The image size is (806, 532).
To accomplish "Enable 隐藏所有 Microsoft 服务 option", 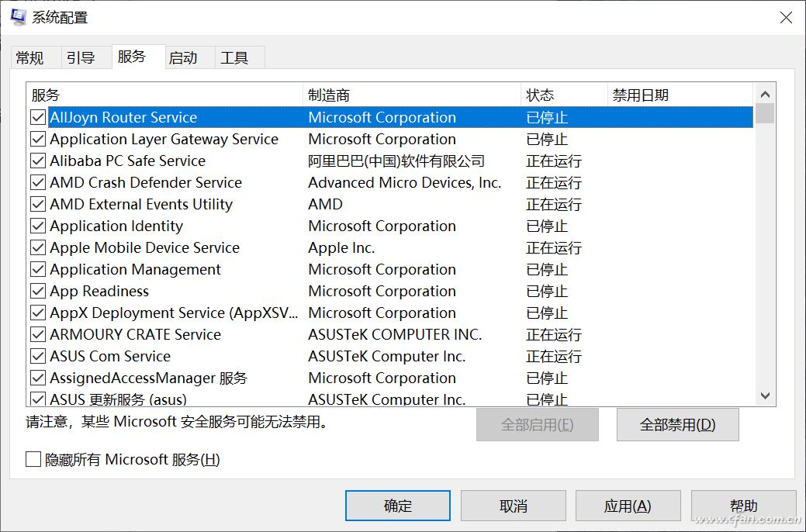I will [x=33, y=459].
